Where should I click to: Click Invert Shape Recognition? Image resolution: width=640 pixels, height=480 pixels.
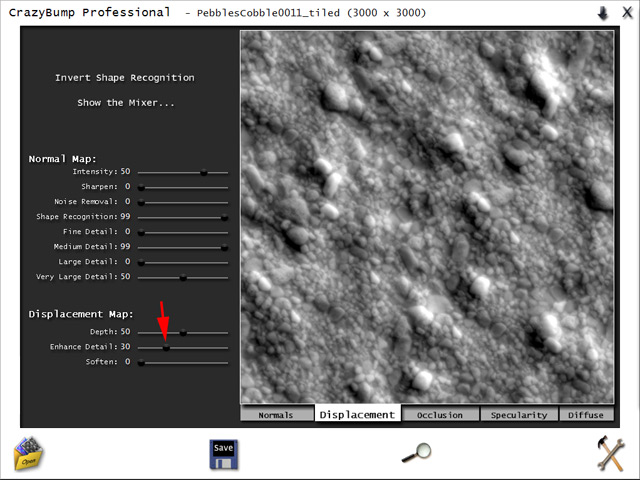(x=125, y=78)
